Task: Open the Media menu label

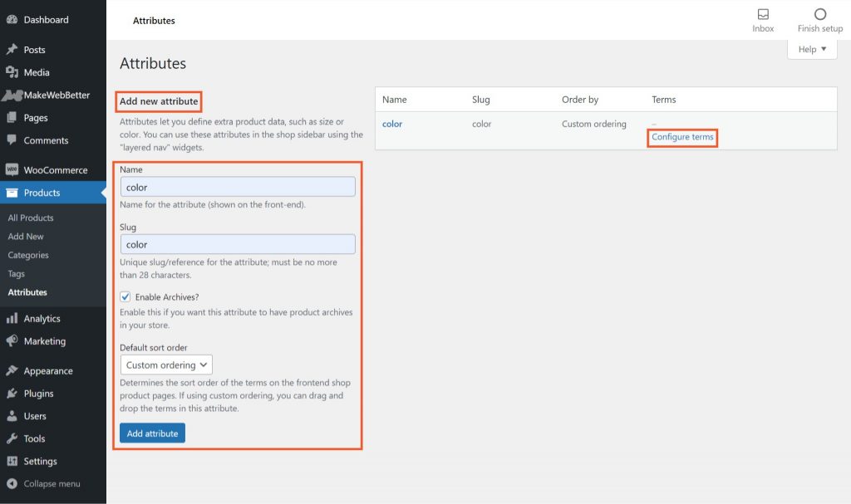Action: tap(37, 72)
